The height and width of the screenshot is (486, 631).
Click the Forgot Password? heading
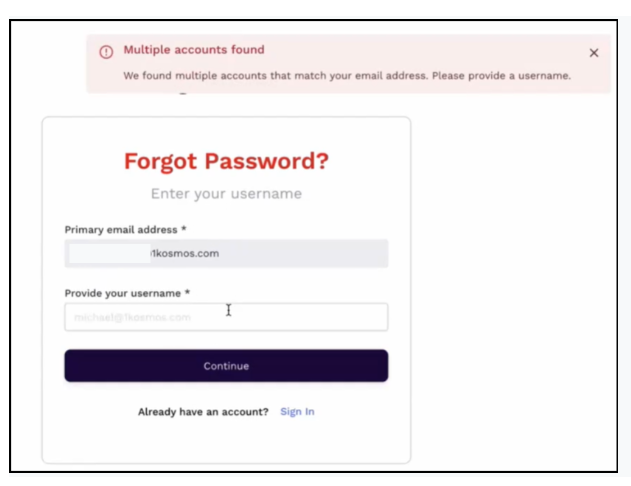pos(226,161)
